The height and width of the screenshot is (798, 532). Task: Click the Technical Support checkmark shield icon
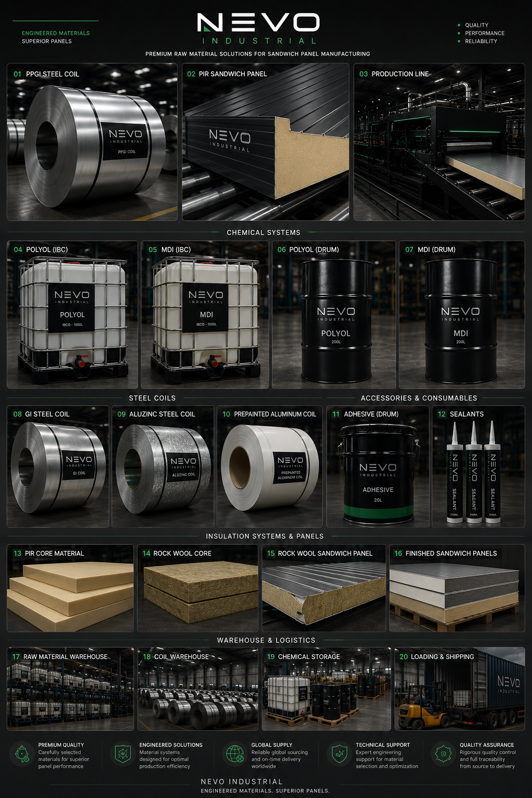(x=339, y=754)
